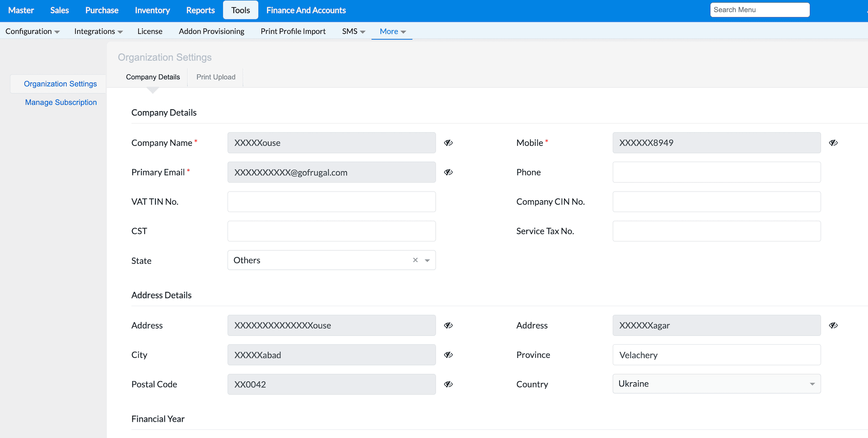Switch to the Print Upload tab
Viewport: 868px width, 438px height.
pos(216,77)
